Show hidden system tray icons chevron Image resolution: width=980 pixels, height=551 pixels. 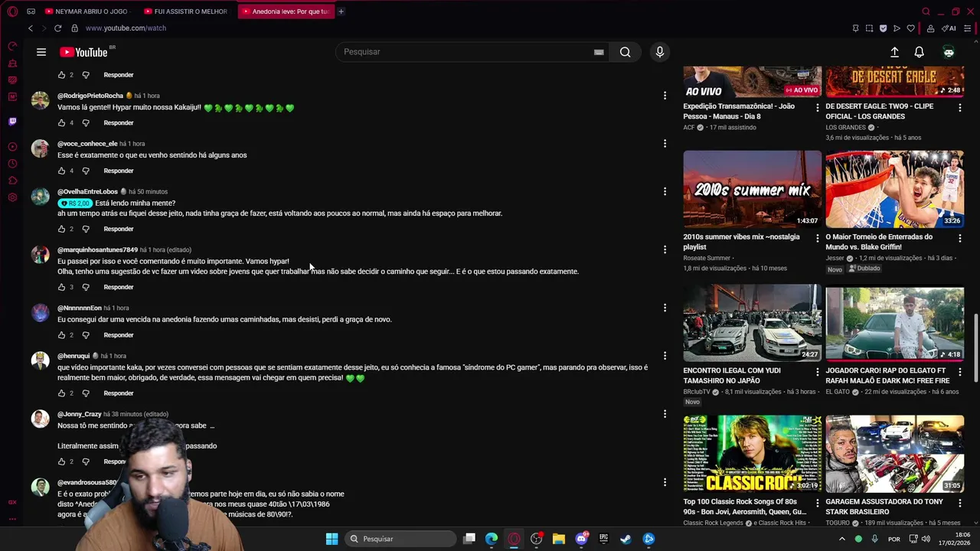841,539
